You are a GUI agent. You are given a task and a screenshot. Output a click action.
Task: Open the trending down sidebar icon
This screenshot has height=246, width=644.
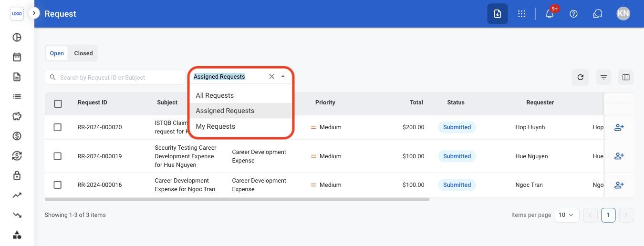point(17,215)
